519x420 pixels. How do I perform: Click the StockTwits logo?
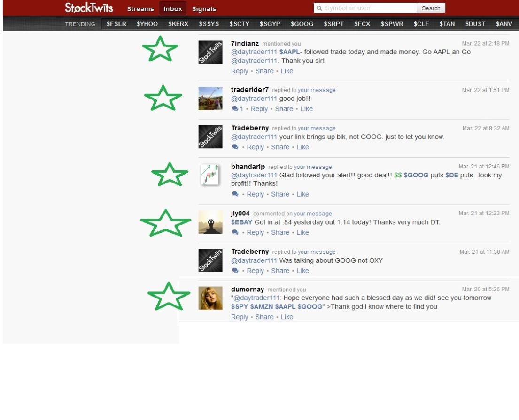tap(89, 8)
